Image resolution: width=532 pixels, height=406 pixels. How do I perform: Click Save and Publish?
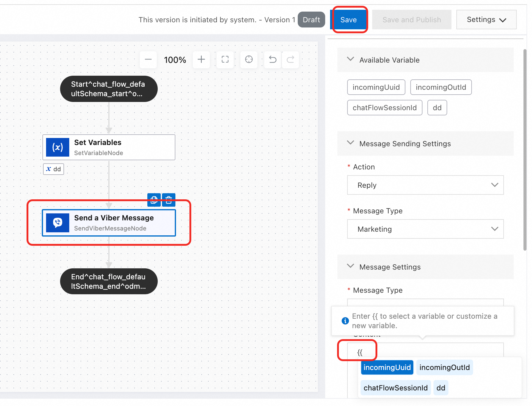(412, 20)
